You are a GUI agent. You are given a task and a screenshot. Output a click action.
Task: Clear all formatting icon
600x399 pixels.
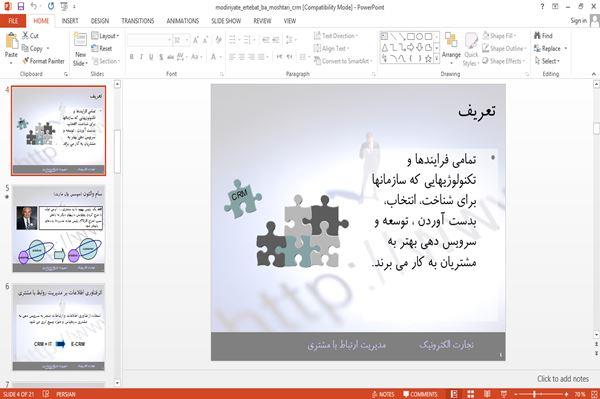(218, 40)
